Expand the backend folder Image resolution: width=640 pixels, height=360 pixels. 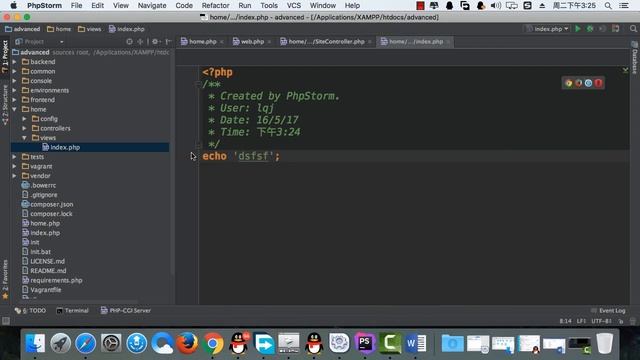pos(15,62)
